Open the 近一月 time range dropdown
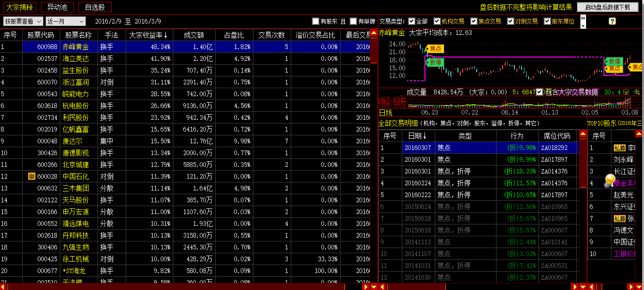Screen dimensions: 644x290 [x=65, y=21]
